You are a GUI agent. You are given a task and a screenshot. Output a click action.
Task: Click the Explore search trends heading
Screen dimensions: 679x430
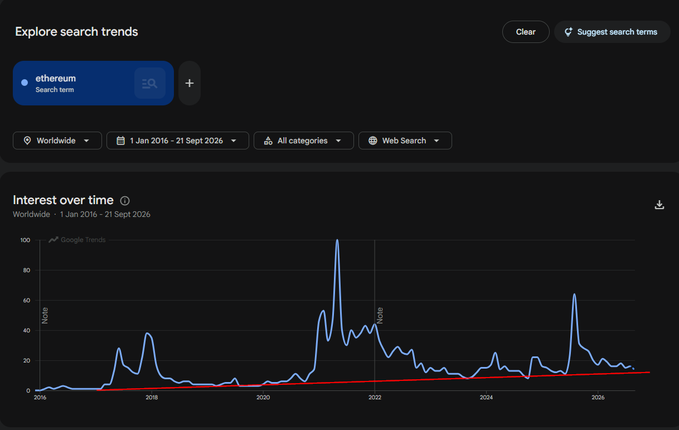click(77, 32)
